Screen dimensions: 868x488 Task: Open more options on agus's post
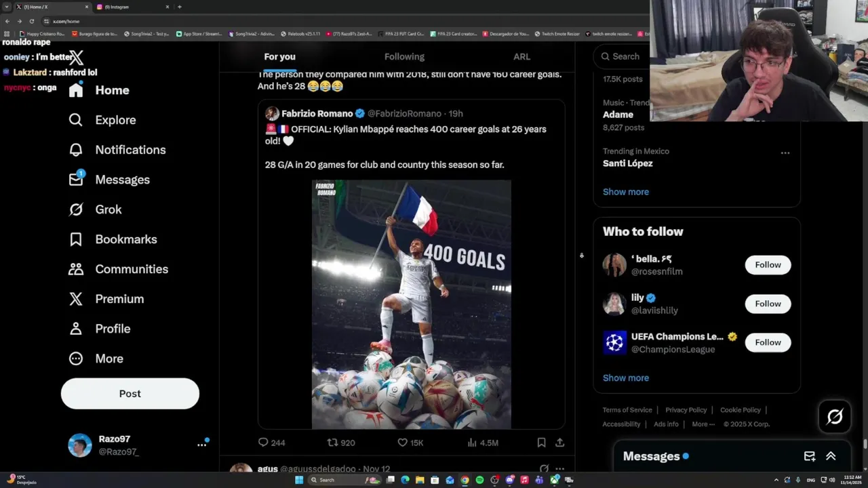[559, 468]
